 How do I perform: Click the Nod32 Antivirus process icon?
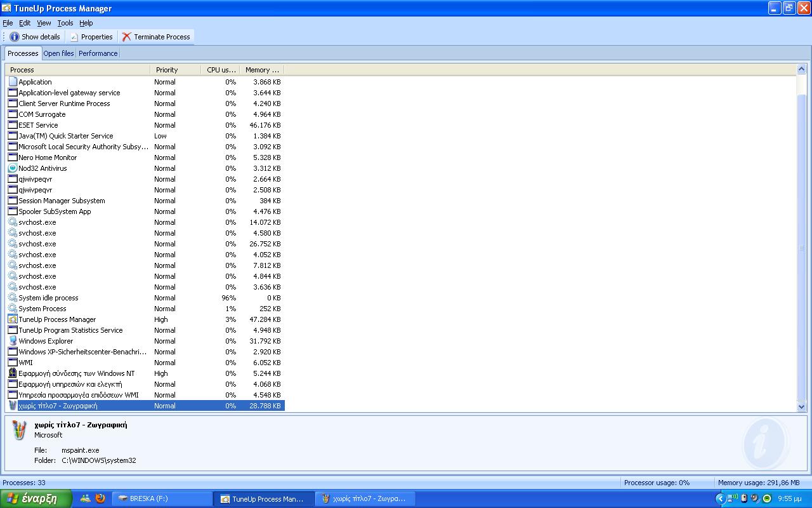click(13, 168)
